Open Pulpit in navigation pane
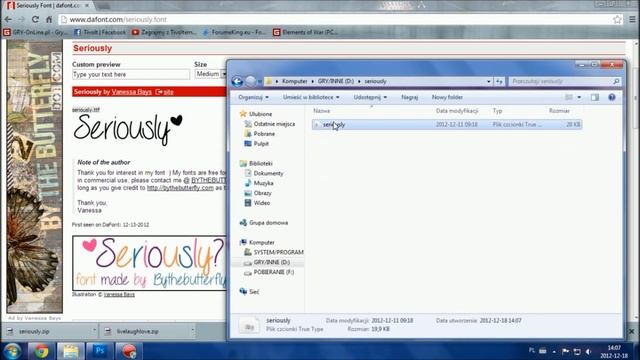The height and width of the screenshot is (360, 640). [261, 144]
